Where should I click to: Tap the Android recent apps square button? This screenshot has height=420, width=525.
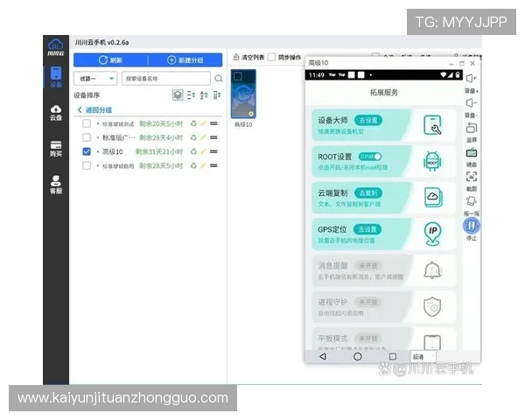pos(393,356)
